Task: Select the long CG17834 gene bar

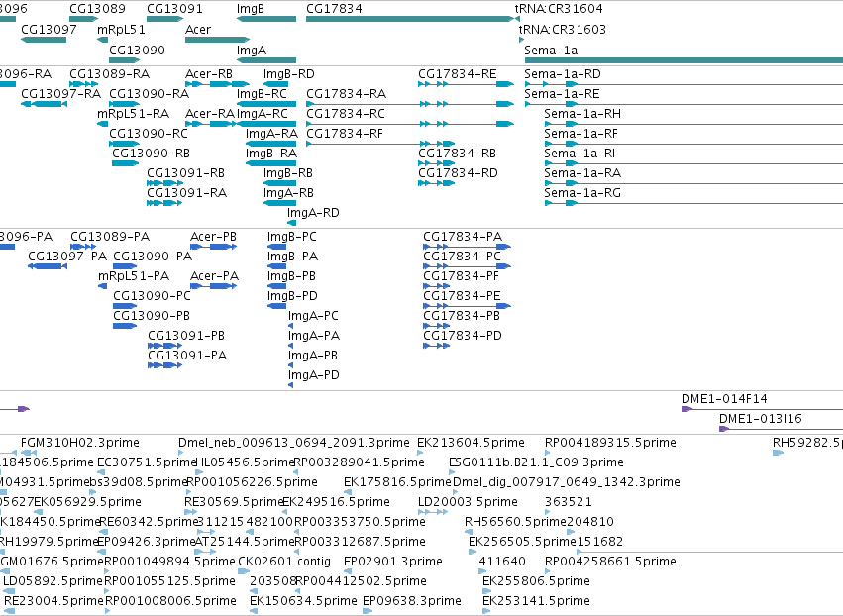Action: (x=410, y=19)
